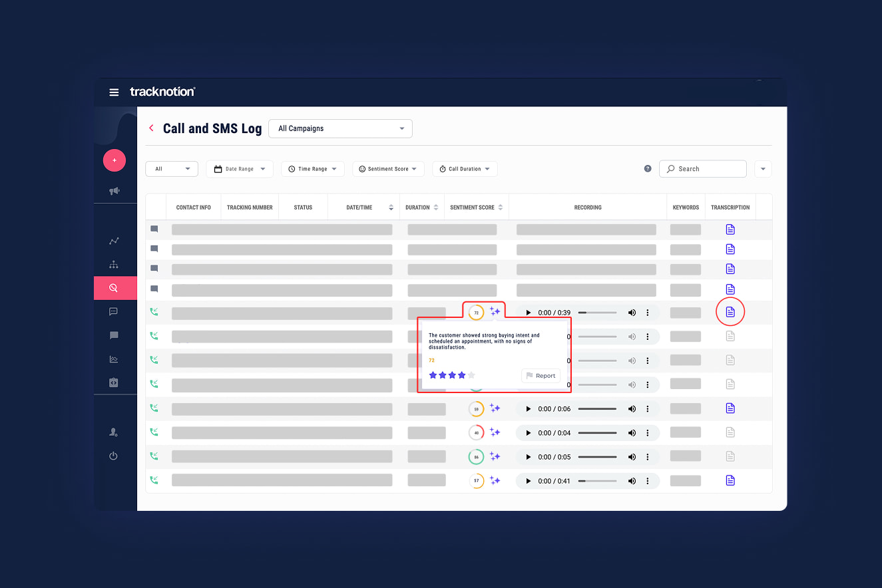
Task: Open the help question mark icon near search
Action: point(647,168)
